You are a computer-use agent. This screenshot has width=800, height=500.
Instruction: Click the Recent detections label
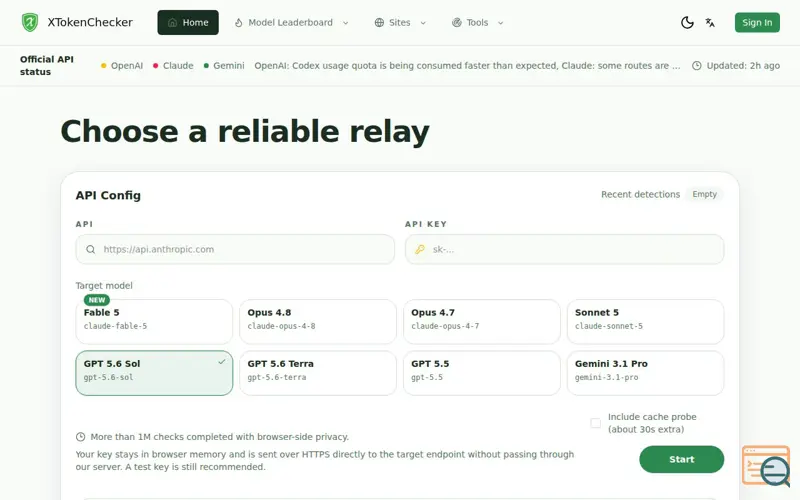(x=640, y=194)
